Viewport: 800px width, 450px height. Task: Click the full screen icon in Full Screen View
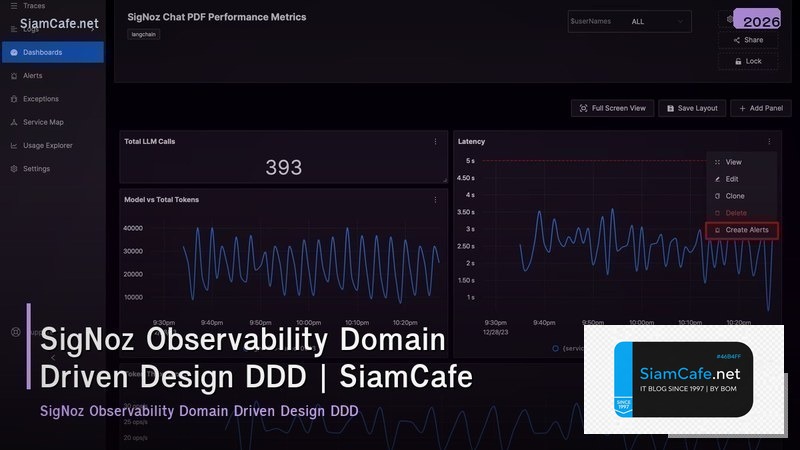coord(583,108)
